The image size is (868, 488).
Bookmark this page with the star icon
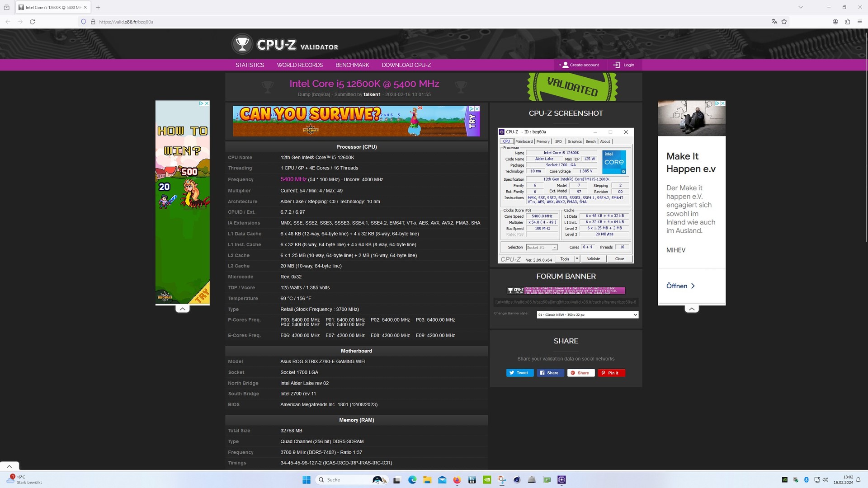[784, 22]
